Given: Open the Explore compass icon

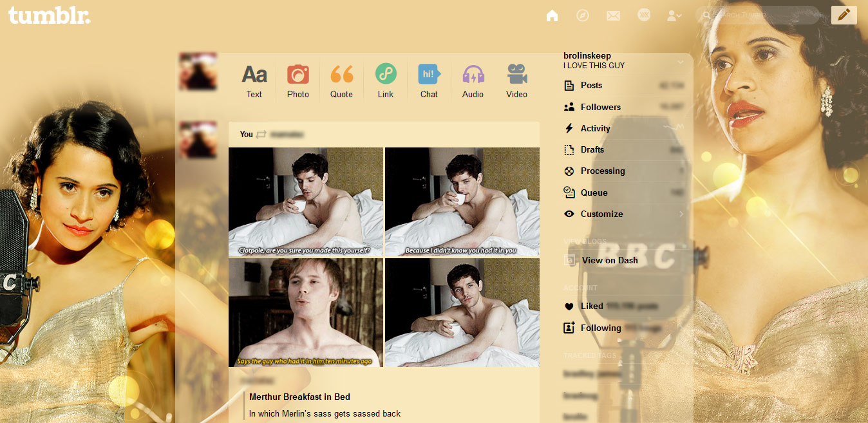Looking at the screenshot, I should (583, 15).
